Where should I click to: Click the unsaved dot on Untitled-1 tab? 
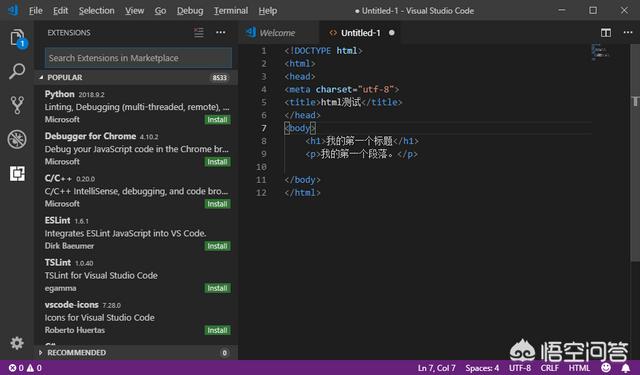pyautogui.click(x=392, y=33)
